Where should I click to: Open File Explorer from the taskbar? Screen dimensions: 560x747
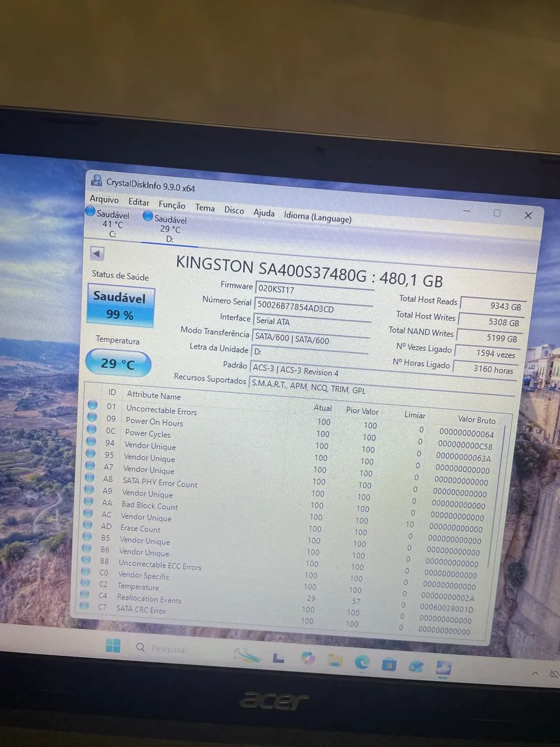[334, 660]
